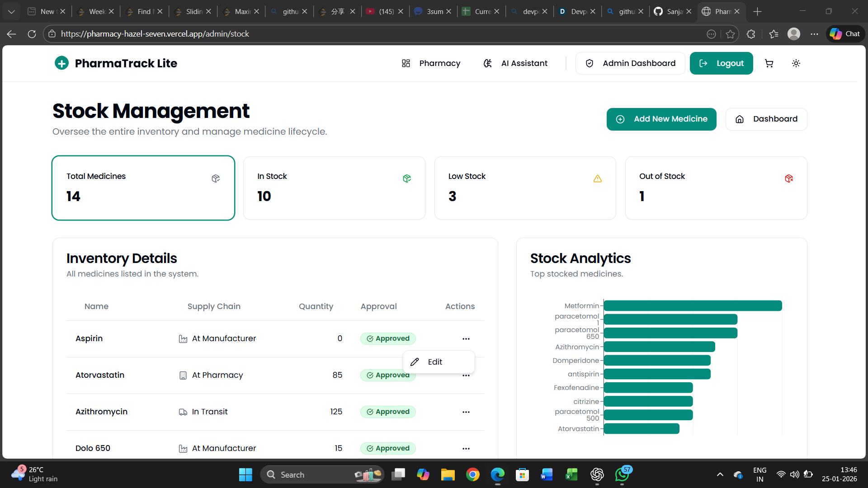Toggle light/dark theme sun icon
Screen dimensions: 868x488
[x=796, y=64]
